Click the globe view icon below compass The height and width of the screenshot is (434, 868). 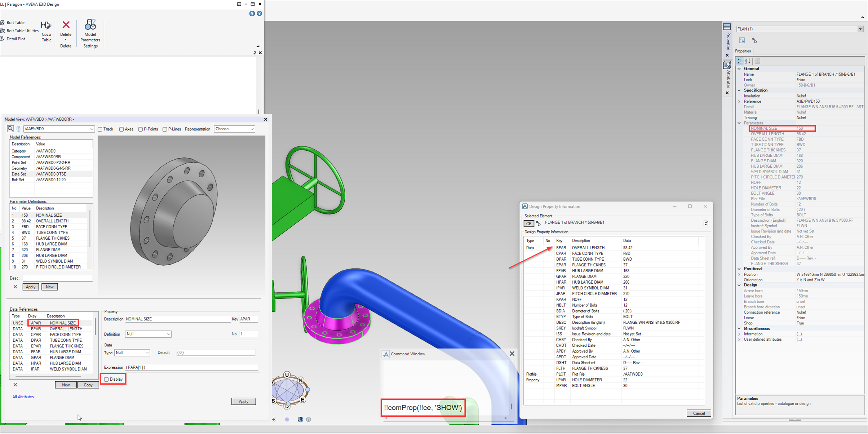pyautogui.click(x=300, y=419)
